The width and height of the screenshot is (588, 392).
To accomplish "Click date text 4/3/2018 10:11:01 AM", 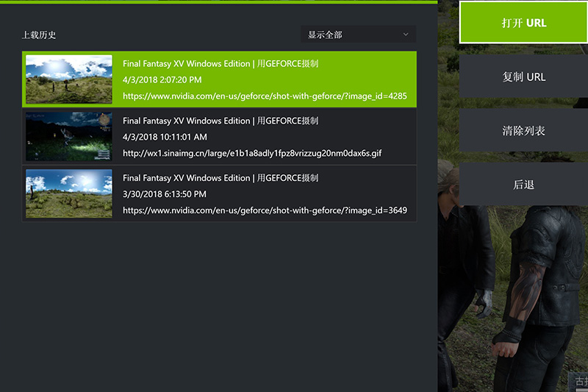I will click(165, 137).
